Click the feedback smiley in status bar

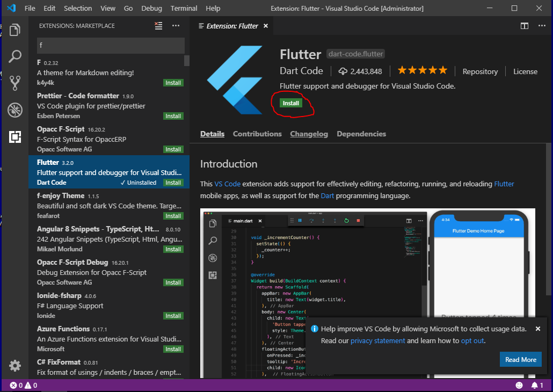[x=519, y=385]
